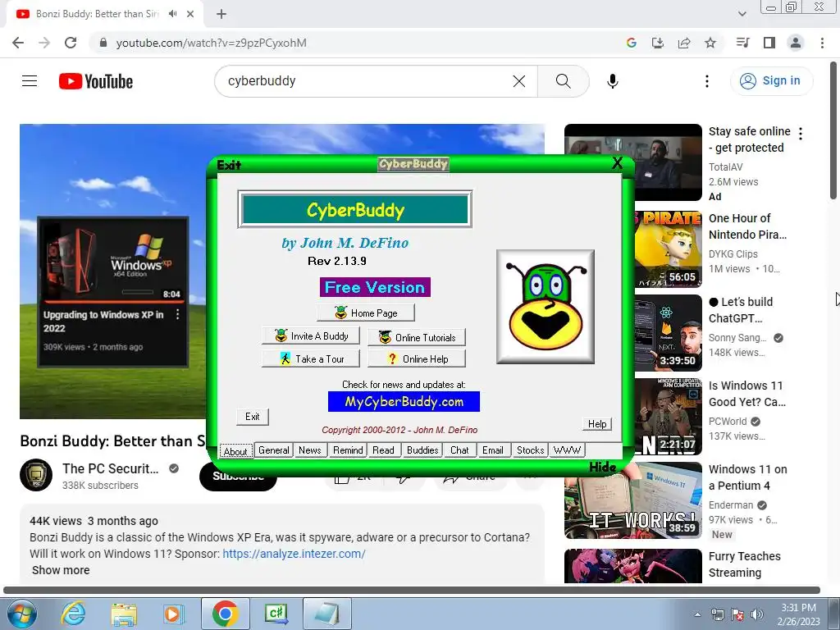Viewport: 840px width, 630px height.
Task: Open the Google icon in address bar
Action: tap(632, 43)
